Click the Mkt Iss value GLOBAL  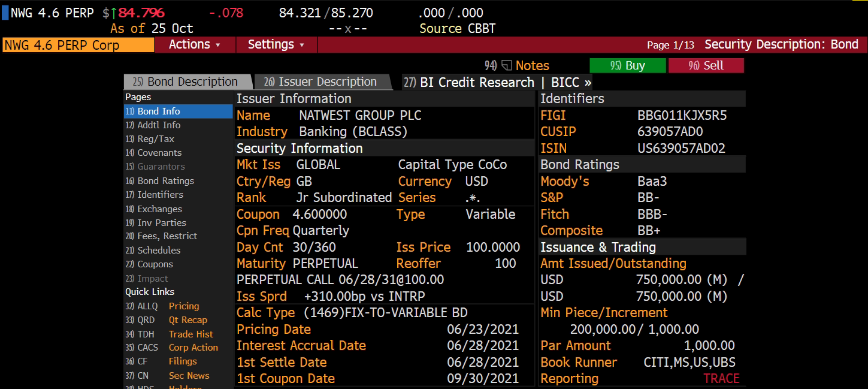(x=318, y=165)
